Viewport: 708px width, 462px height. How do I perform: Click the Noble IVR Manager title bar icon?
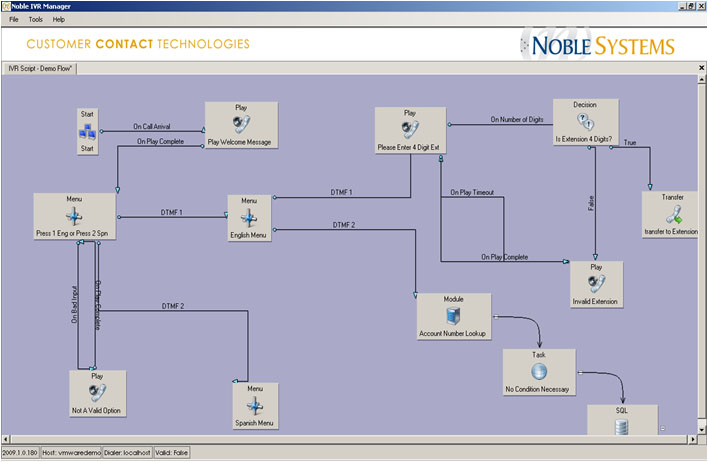click(x=6, y=6)
